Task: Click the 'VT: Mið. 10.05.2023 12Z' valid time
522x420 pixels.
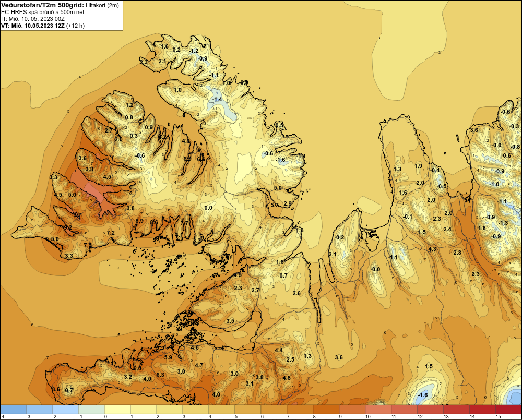Action: pos(33,26)
